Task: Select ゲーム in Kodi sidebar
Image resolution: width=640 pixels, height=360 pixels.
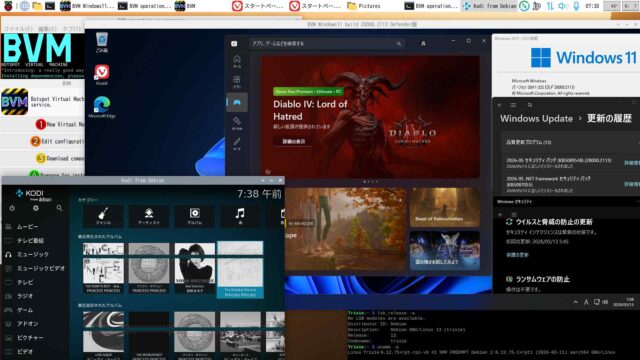Action: 25,310
